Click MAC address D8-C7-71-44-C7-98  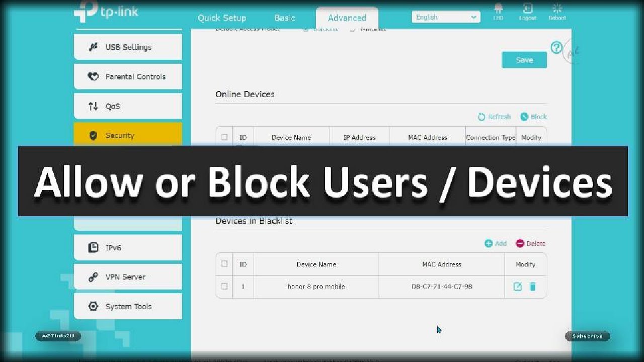(442, 287)
